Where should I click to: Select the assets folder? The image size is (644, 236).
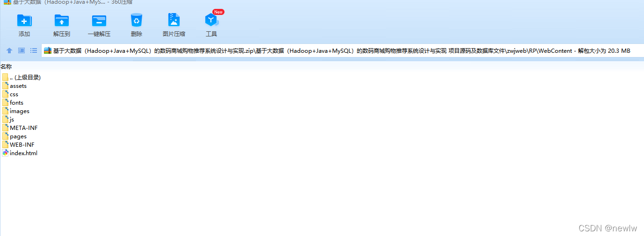[14, 86]
